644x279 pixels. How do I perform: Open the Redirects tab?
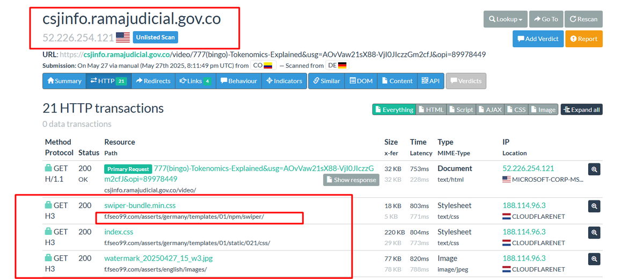point(153,81)
